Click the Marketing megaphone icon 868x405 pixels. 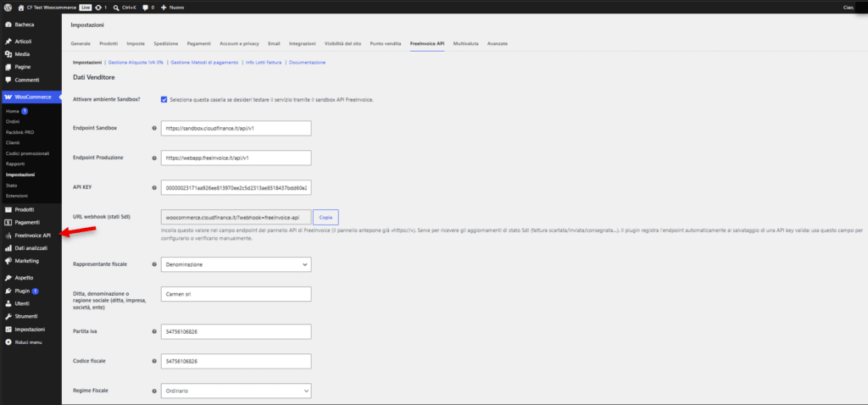(x=8, y=261)
